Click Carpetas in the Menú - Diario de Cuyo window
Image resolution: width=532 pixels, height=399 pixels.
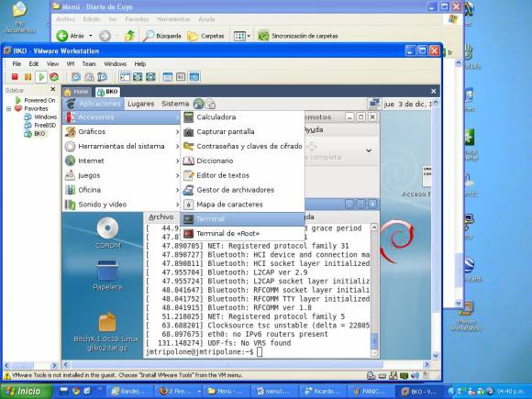205,36
